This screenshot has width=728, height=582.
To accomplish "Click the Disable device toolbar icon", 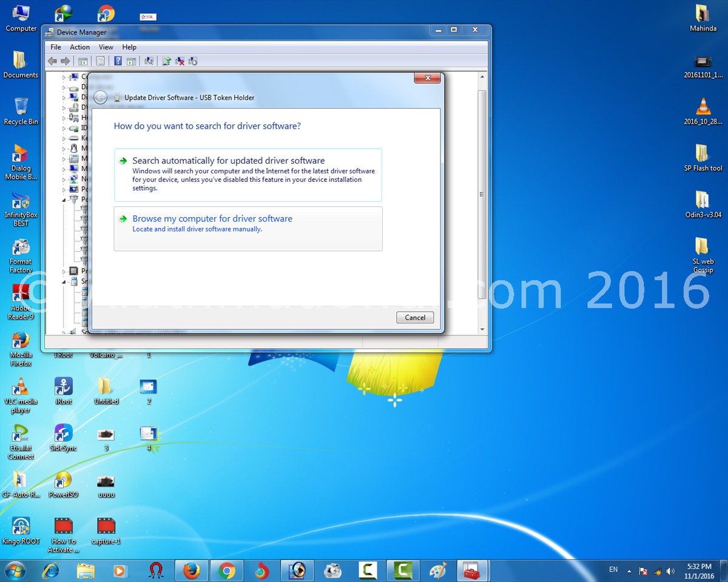I will (193, 61).
